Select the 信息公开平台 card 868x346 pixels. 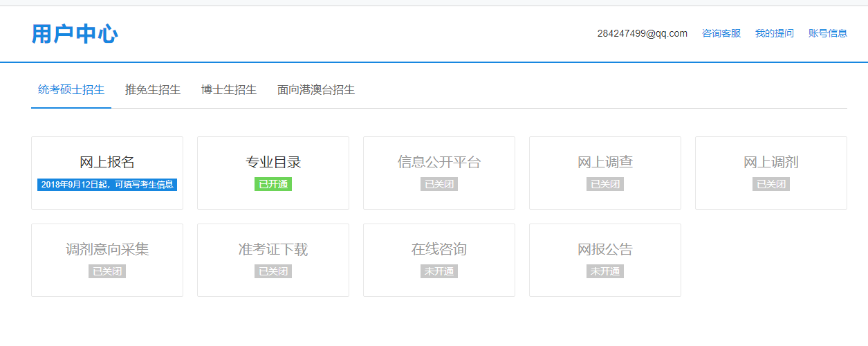439,172
